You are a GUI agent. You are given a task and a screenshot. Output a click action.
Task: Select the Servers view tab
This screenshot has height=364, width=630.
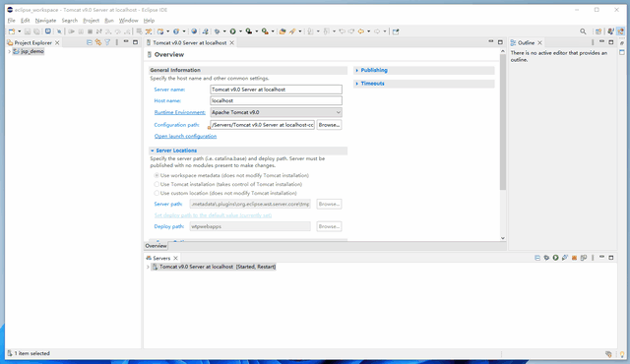point(161,258)
